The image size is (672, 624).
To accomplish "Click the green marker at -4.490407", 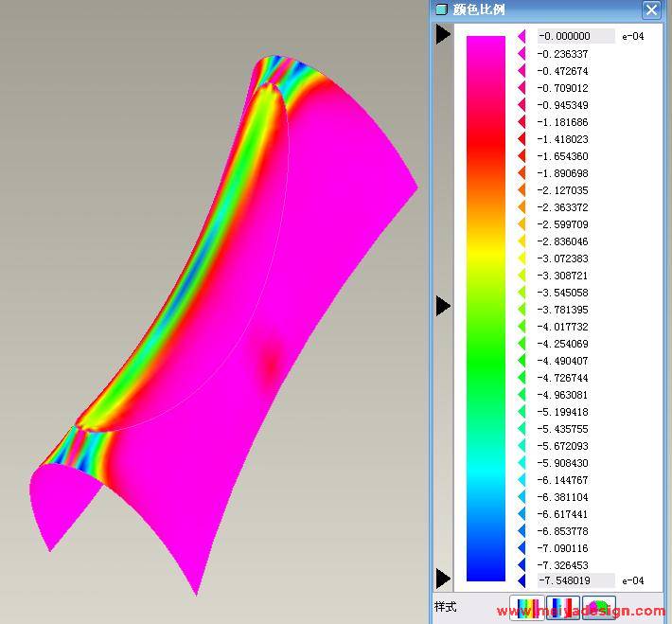I will [x=522, y=361].
